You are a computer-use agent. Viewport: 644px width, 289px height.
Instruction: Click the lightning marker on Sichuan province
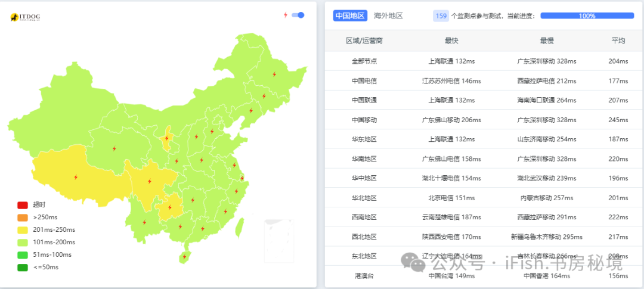pos(149,181)
